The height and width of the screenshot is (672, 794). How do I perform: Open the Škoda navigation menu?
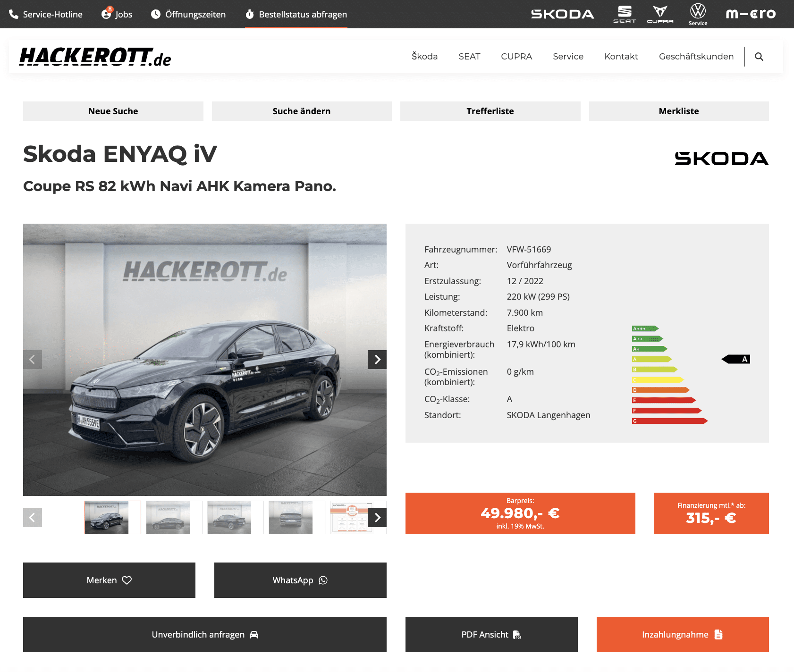tap(424, 57)
